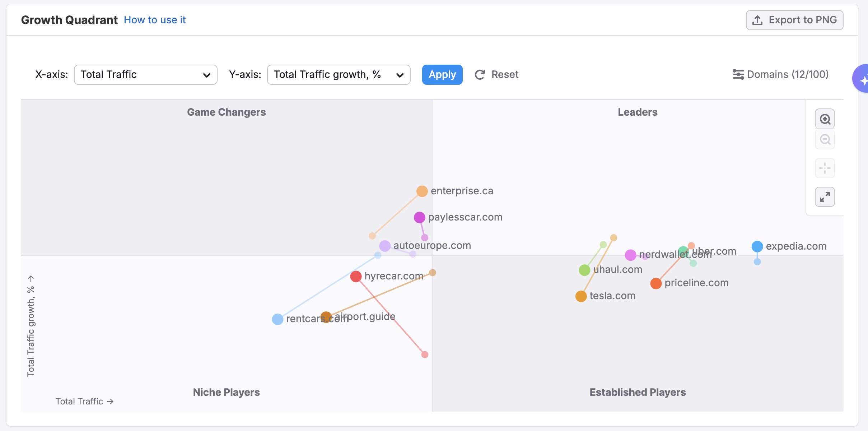Expand the Domains (12/100) selector
The image size is (868, 431).
pyautogui.click(x=788, y=74)
